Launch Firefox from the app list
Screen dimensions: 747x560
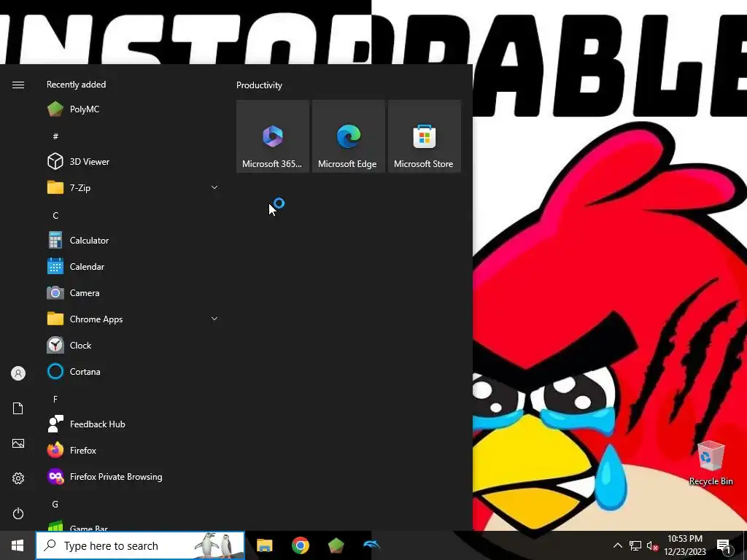[133, 450]
